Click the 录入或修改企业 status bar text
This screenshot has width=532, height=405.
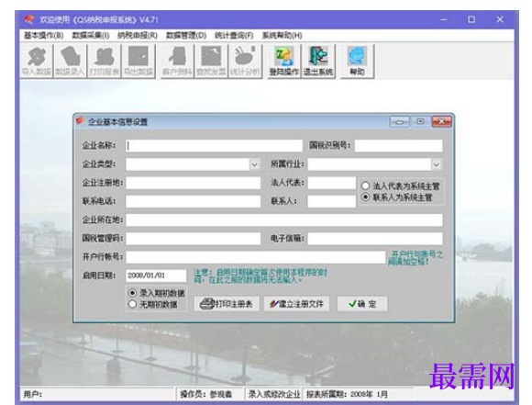pyautogui.click(x=274, y=394)
